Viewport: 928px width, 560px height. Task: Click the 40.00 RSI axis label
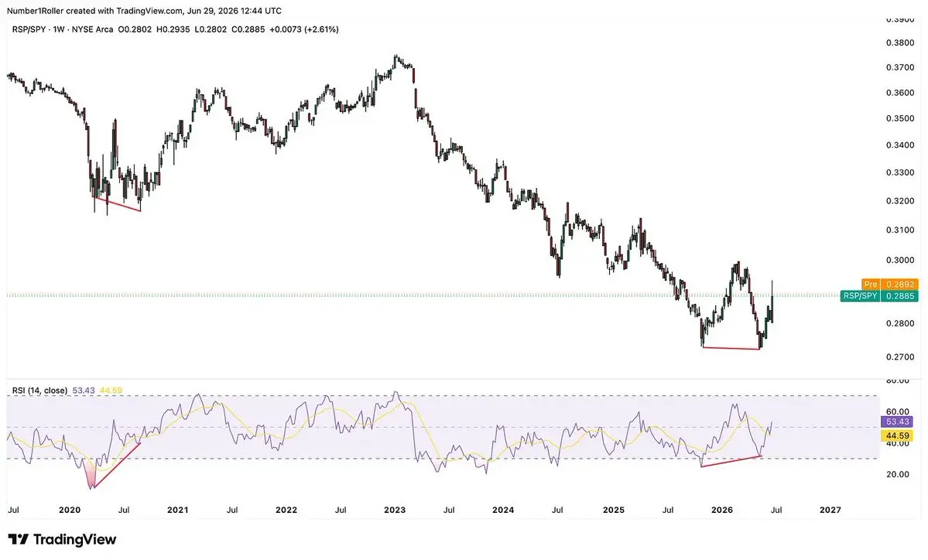(898, 443)
